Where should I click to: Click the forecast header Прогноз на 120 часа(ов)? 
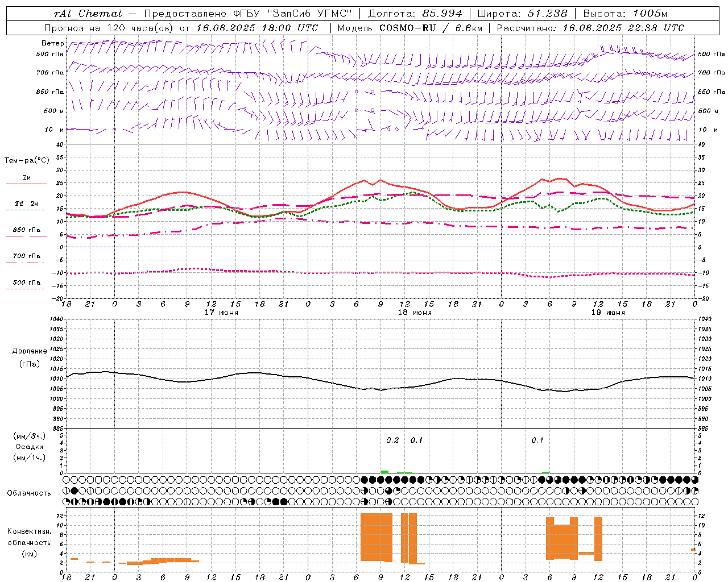pyautogui.click(x=110, y=28)
